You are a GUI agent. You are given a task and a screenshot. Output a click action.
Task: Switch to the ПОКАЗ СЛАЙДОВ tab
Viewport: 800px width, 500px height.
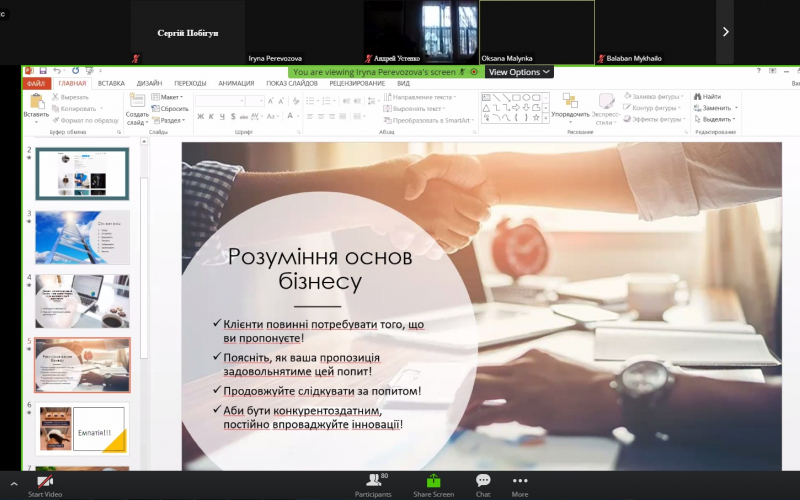292,83
